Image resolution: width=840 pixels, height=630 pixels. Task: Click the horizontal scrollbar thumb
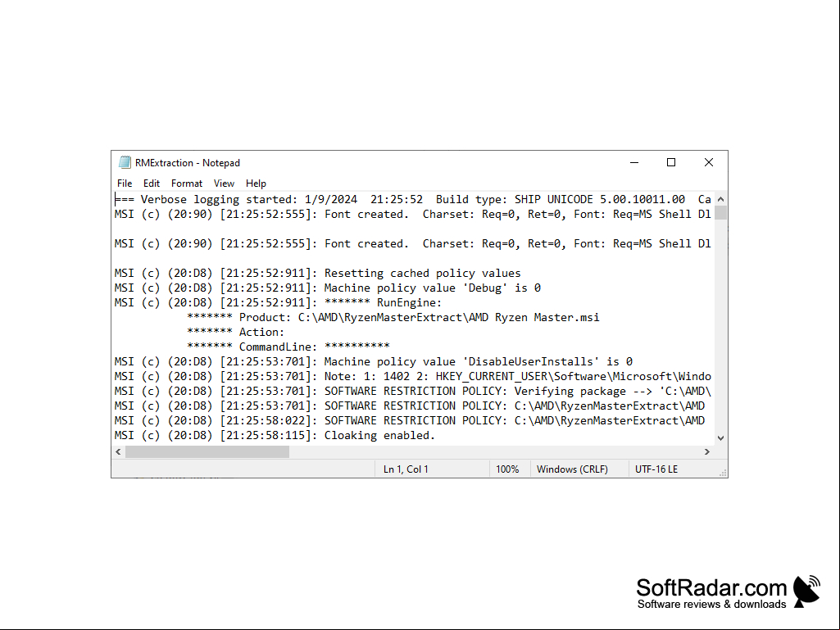click(207, 452)
